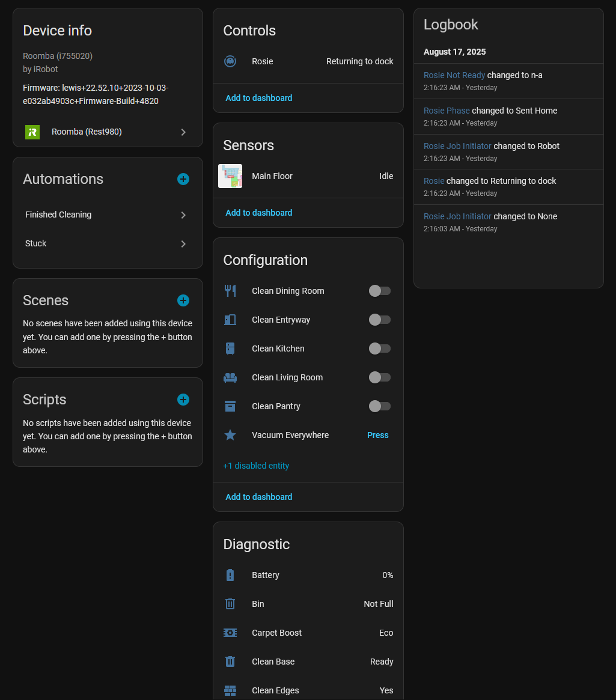616x700 pixels.
Task: Click the green iRobot Rest980 logo
Action: (x=32, y=132)
